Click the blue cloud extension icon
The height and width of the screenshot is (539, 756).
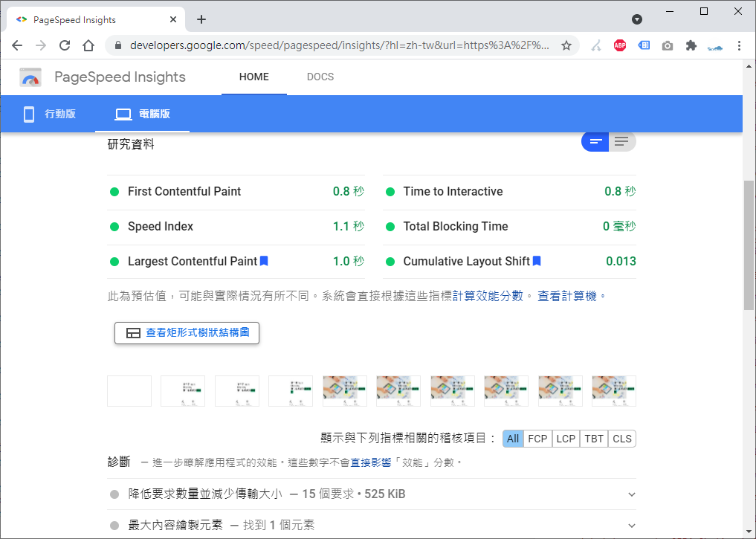tap(715, 48)
